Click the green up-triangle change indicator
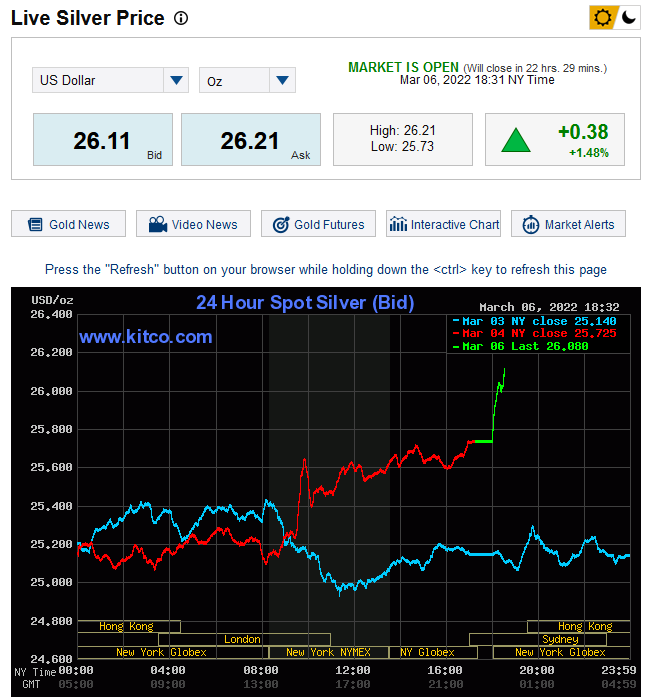Screen dimensions: 652x698 [x=515, y=140]
